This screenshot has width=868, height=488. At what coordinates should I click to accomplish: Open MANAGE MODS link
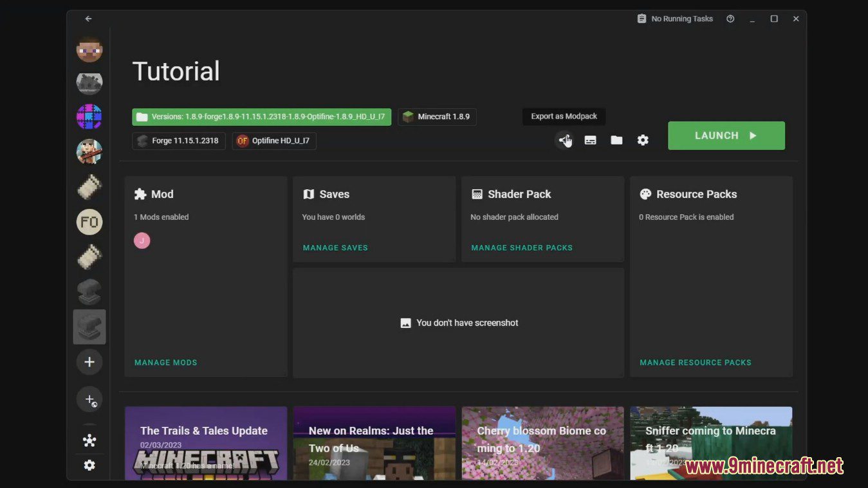(x=166, y=363)
